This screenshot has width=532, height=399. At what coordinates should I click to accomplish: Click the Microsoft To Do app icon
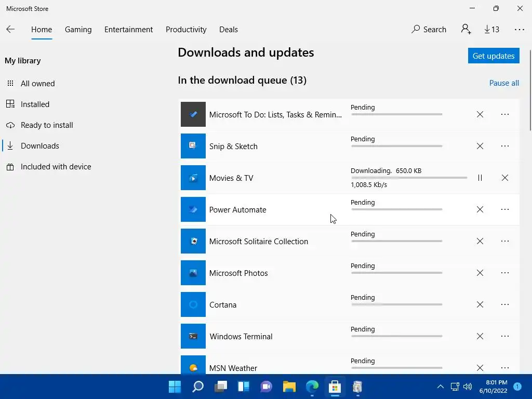pos(193,114)
